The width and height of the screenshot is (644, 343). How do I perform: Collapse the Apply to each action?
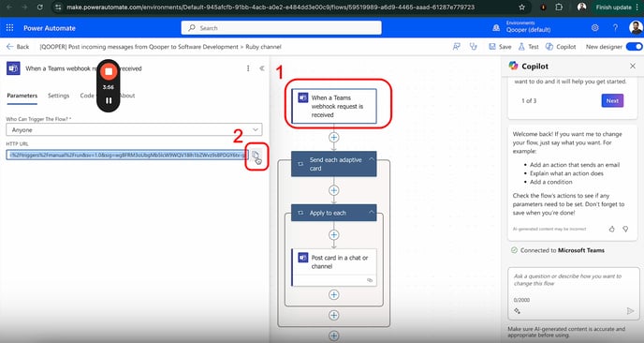371,212
